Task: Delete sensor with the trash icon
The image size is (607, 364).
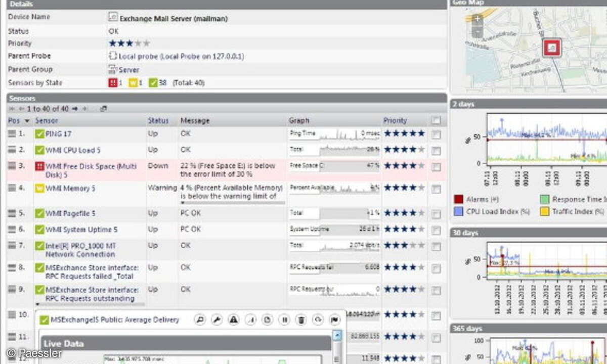Action: (x=301, y=320)
